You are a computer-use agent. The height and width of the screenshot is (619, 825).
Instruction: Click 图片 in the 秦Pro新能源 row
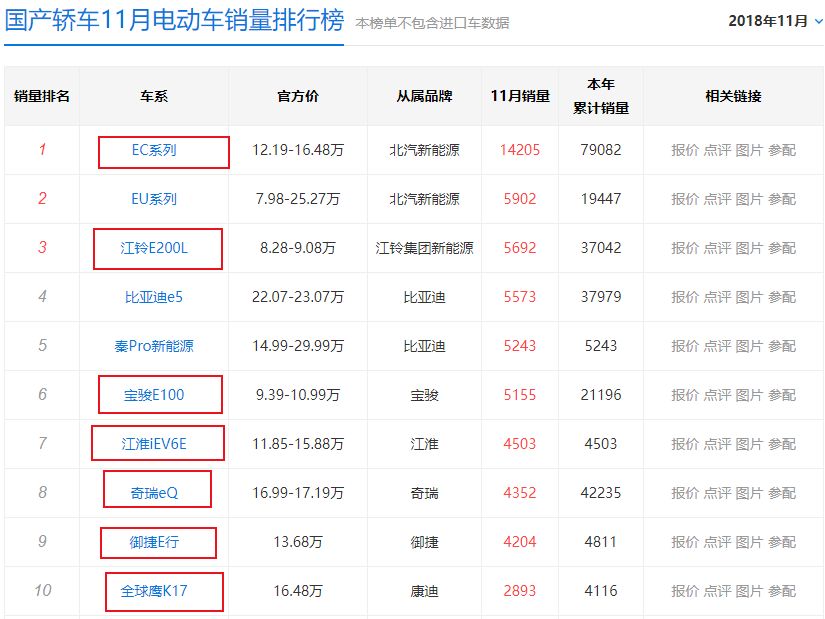[749, 346]
